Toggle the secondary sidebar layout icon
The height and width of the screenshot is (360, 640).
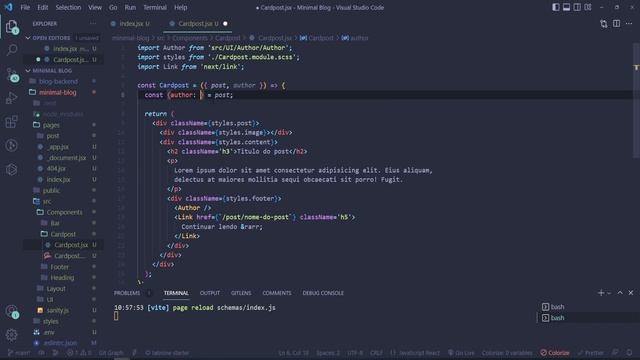(x=577, y=7)
